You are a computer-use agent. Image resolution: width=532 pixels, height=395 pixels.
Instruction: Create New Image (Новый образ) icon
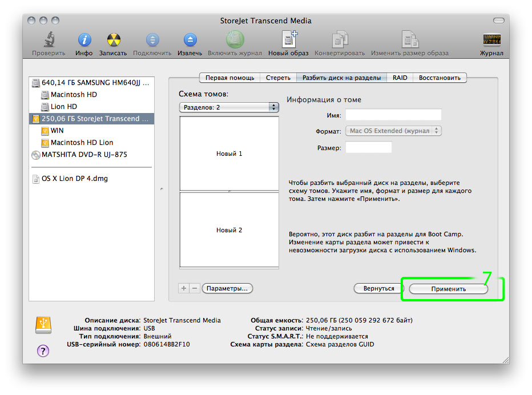click(288, 41)
